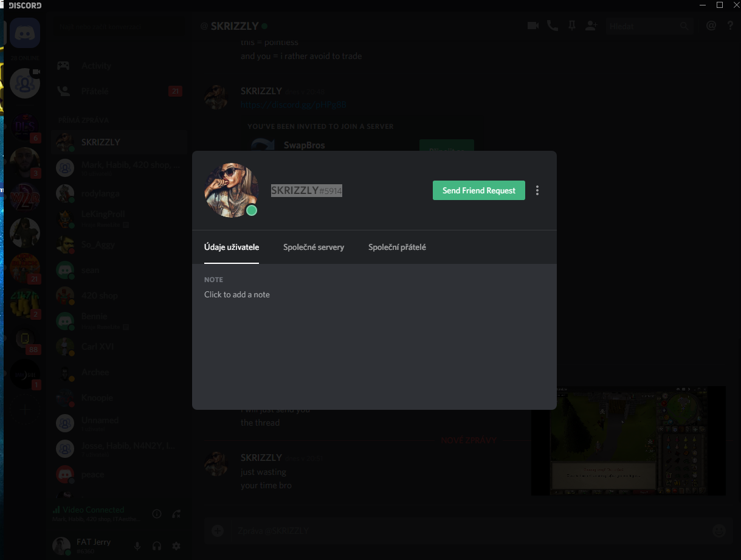Open help via the question mark icon
This screenshot has width=741, height=560.
click(x=731, y=26)
